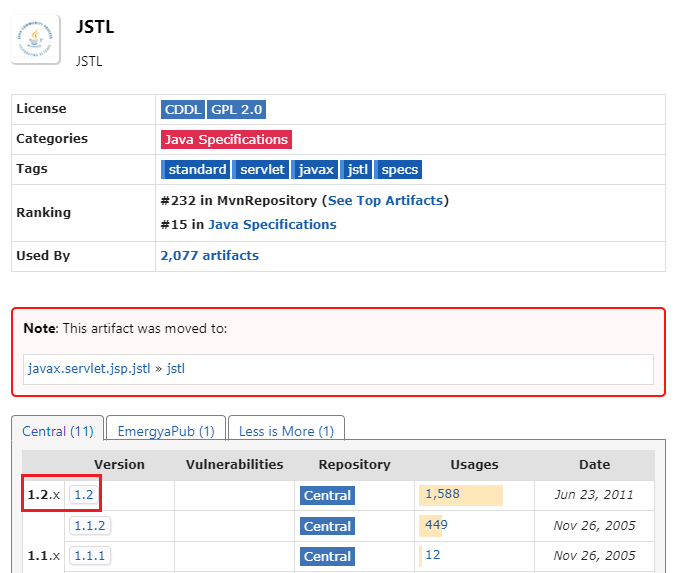Image resolution: width=678 pixels, height=573 pixels.
Task: Open the 2,077 artifacts link
Action: 210,256
